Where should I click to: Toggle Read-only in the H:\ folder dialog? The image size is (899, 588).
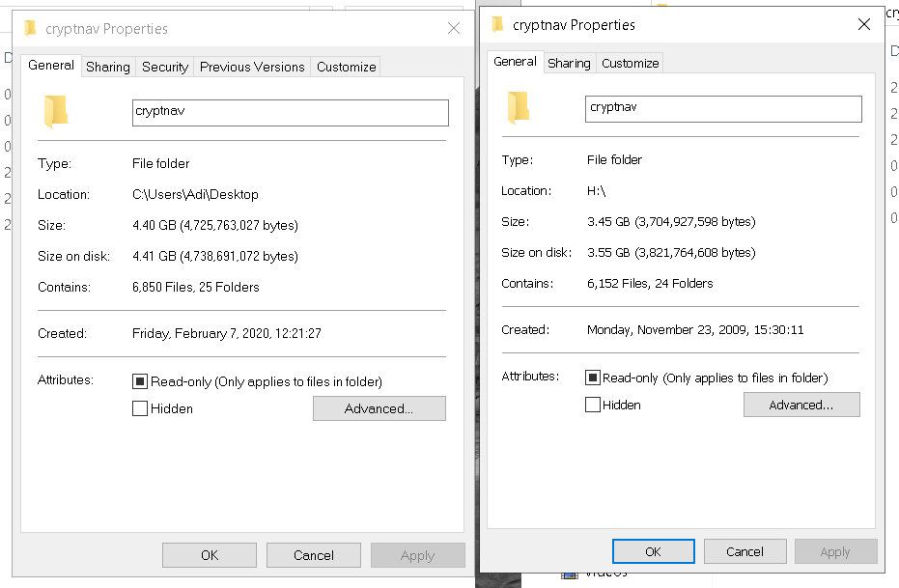pyautogui.click(x=593, y=378)
